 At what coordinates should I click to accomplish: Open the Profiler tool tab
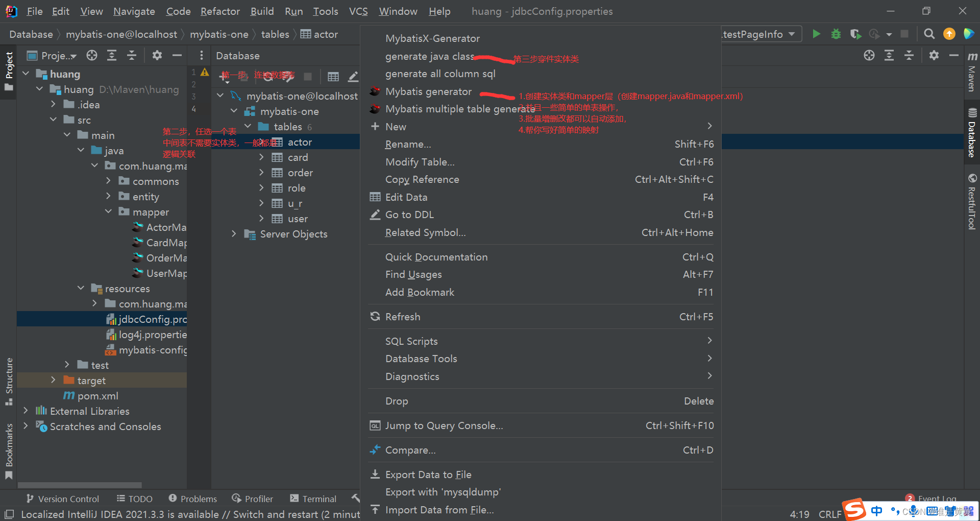coord(253,499)
